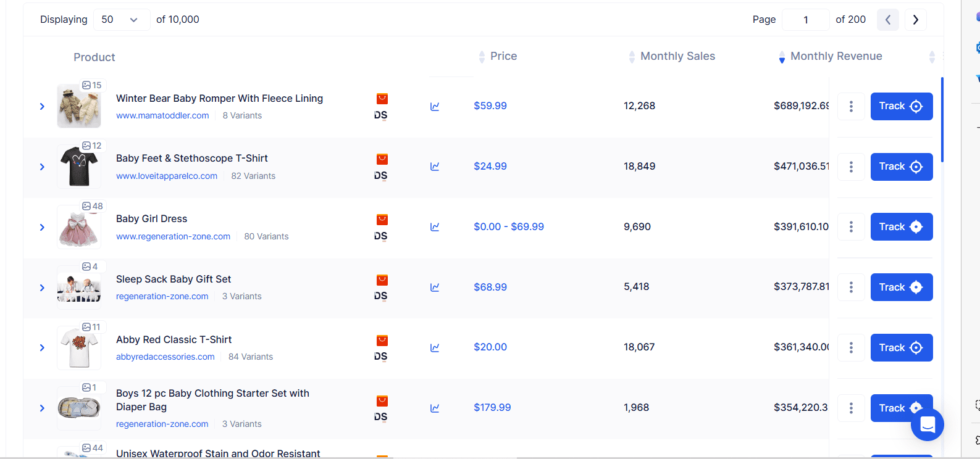Visit www.loveitapparelco.com store link
The height and width of the screenshot is (459, 980).
pyautogui.click(x=167, y=176)
